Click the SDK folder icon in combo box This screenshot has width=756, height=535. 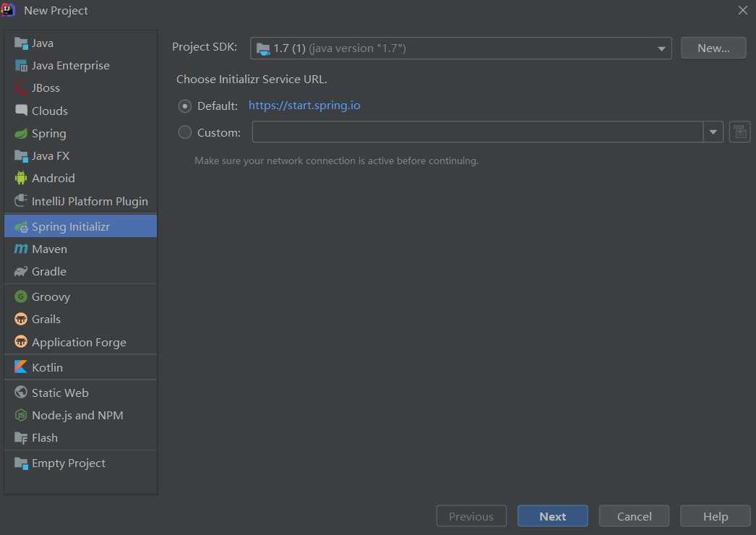[x=263, y=48]
